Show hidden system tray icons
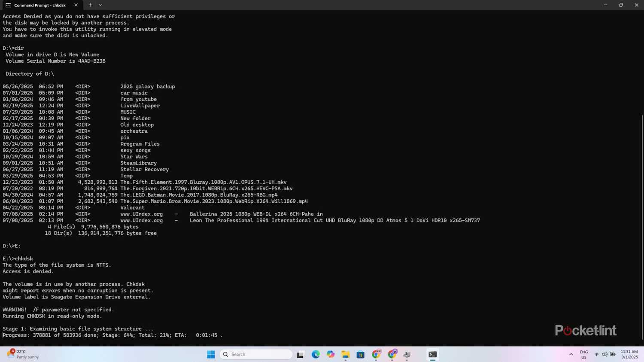This screenshot has width=644, height=362. (571, 354)
